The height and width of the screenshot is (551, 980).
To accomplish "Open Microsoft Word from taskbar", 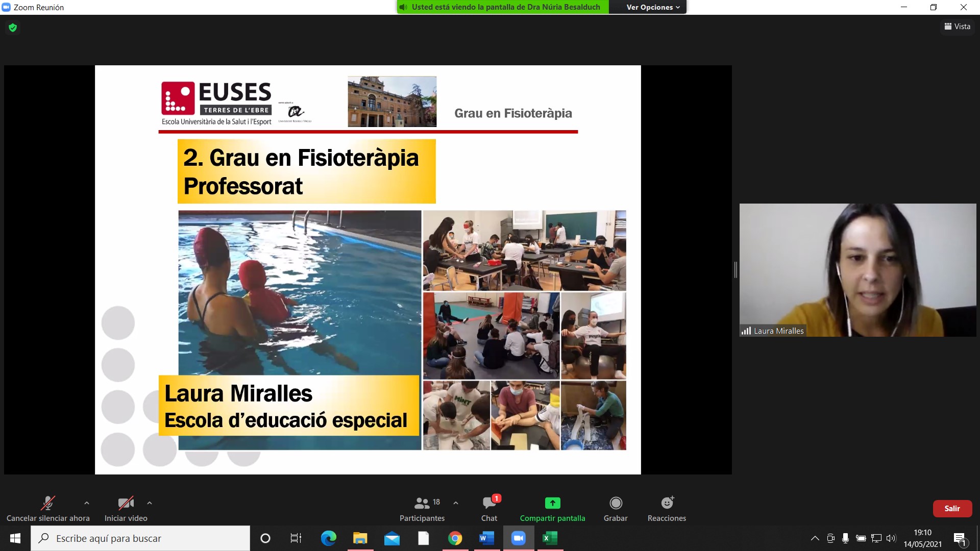I will (x=486, y=538).
